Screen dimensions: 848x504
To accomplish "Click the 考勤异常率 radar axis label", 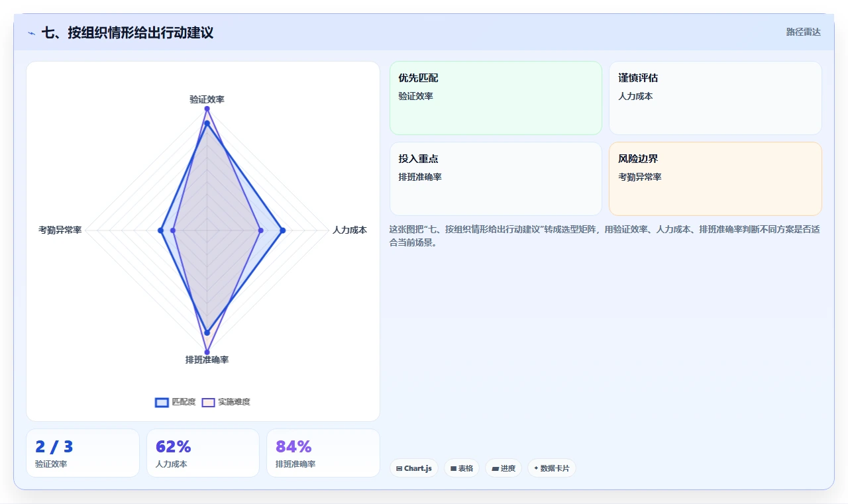I will click(60, 230).
